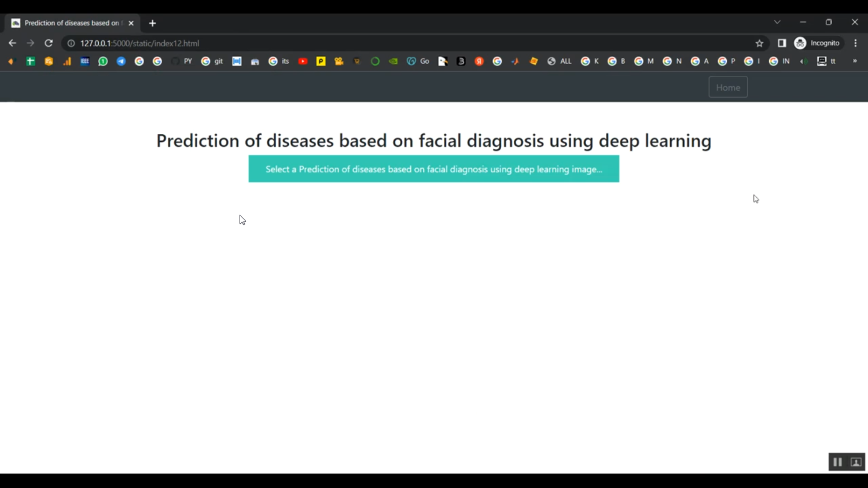The width and height of the screenshot is (868, 488).
Task: Open the 'M' Google bookmark
Action: pos(644,61)
